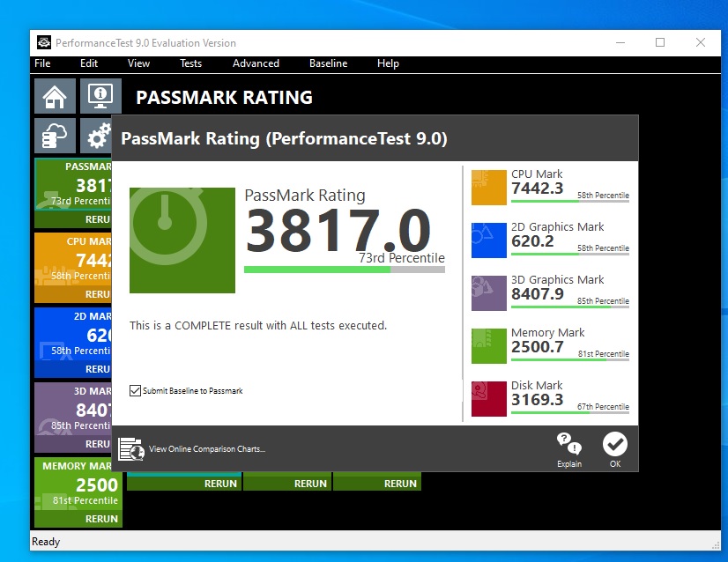The height and width of the screenshot is (562, 728).
Task: Click the 3D Graphics Mark score 8407.9
Action: tap(538, 294)
